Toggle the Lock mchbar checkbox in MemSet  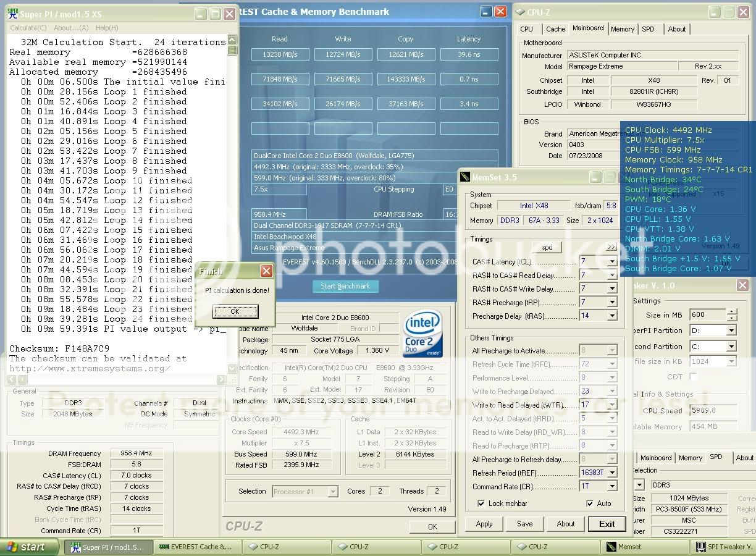[x=481, y=503]
